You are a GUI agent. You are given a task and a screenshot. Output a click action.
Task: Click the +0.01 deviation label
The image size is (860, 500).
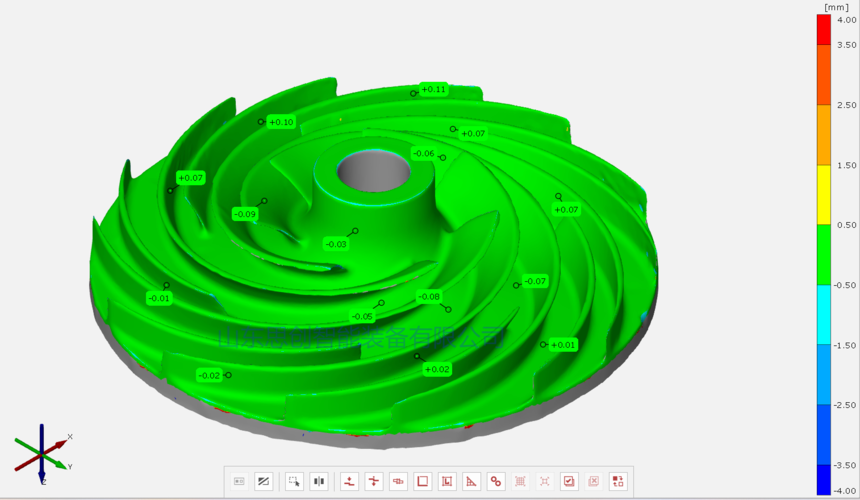(563, 345)
